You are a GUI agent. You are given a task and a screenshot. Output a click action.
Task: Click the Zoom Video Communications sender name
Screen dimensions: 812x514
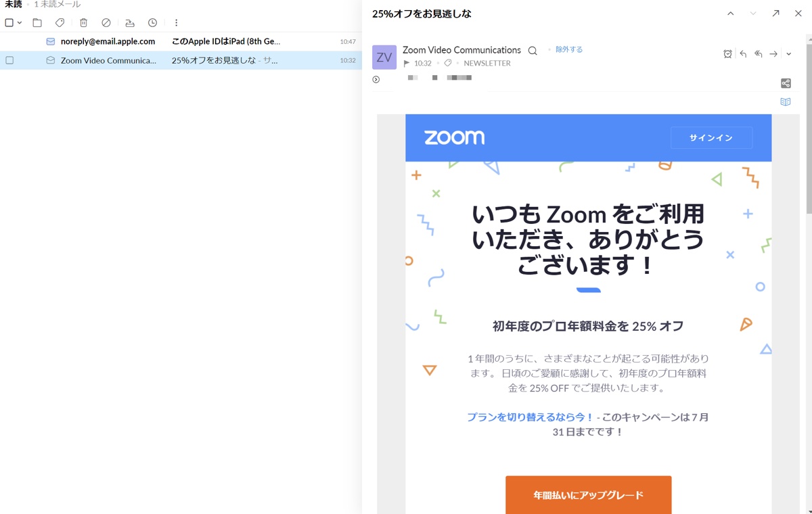[461, 50]
